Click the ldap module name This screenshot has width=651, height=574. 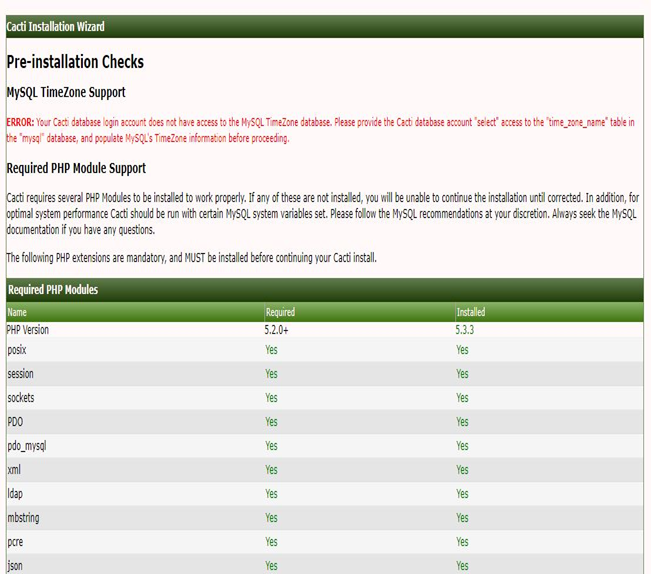click(x=15, y=494)
